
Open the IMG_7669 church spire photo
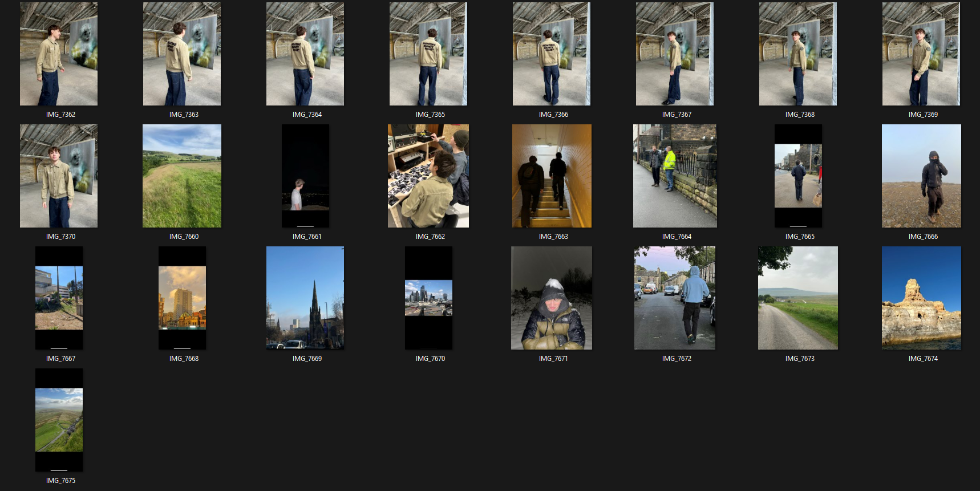click(x=305, y=298)
